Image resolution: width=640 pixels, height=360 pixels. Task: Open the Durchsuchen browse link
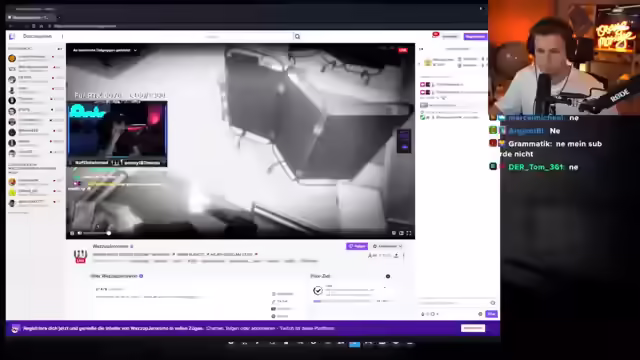(x=37, y=36)
